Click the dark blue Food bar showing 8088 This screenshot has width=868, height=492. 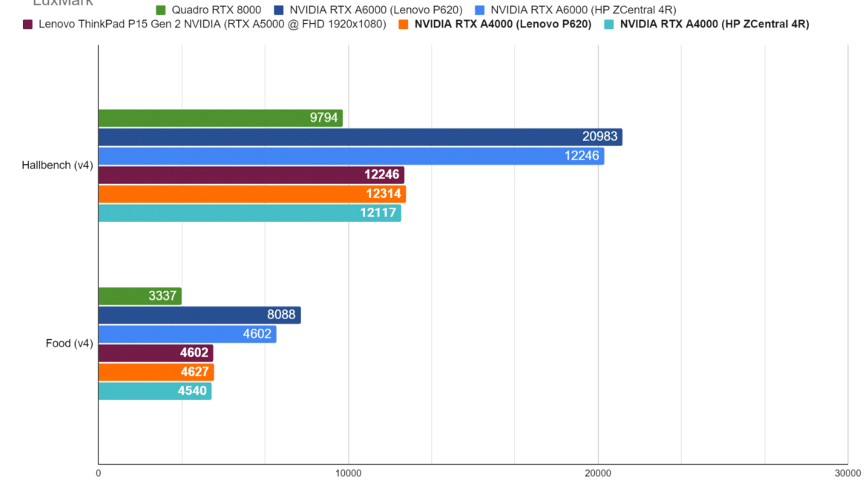pos(200,315)
